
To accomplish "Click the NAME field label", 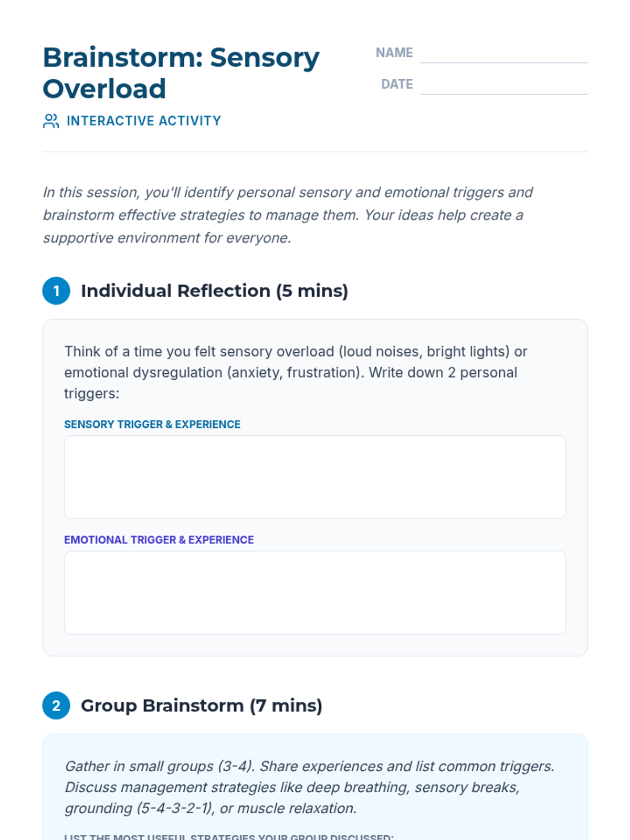I will click(x=394, y=53).
